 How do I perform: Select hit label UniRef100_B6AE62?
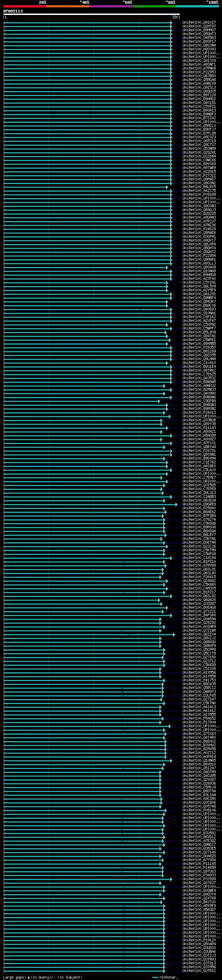pos(199,512)
